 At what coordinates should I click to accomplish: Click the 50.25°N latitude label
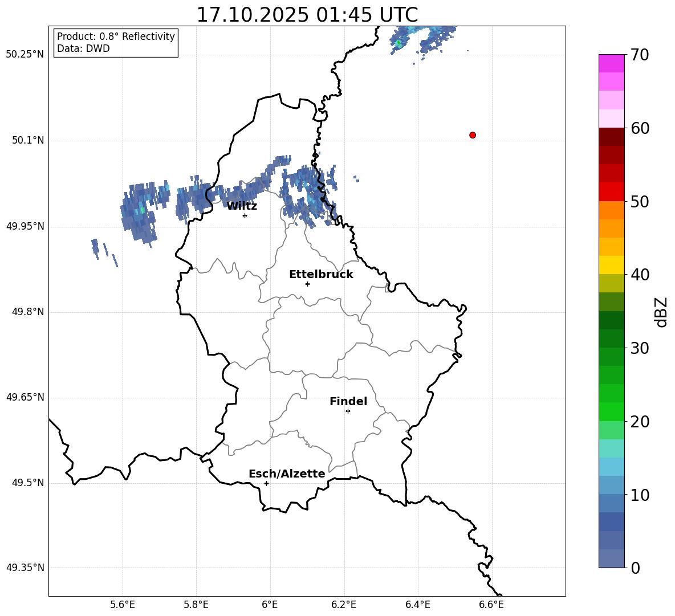(x=25, y=55)
